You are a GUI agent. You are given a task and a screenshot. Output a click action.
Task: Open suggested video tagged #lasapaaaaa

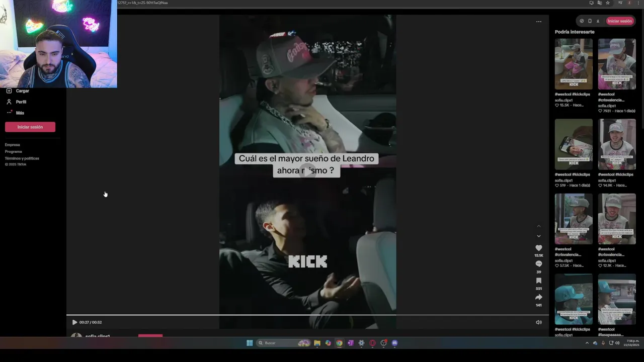coord(617,299)
